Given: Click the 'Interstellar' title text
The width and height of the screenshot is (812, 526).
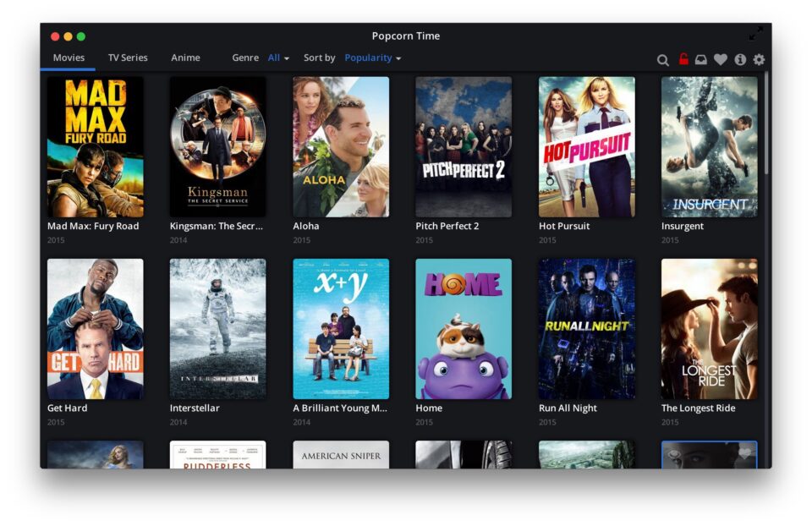Looking at the screenshot, I should (195, 408).
